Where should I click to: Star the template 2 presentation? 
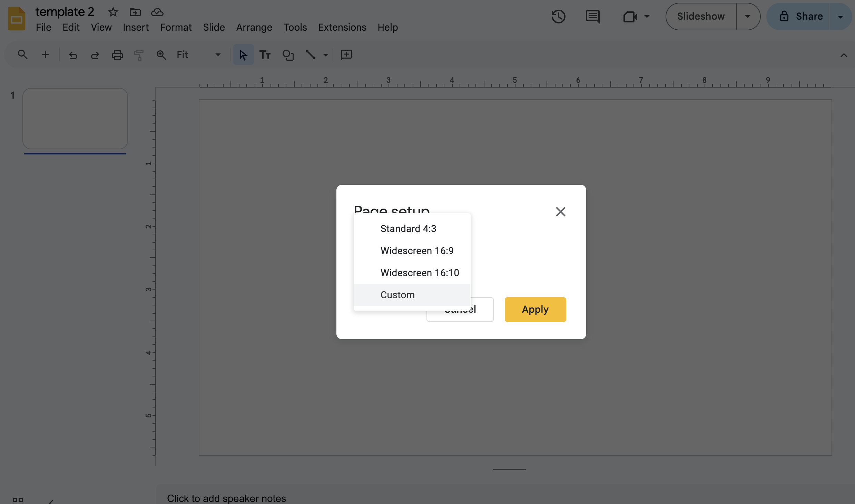coord(113,12)
